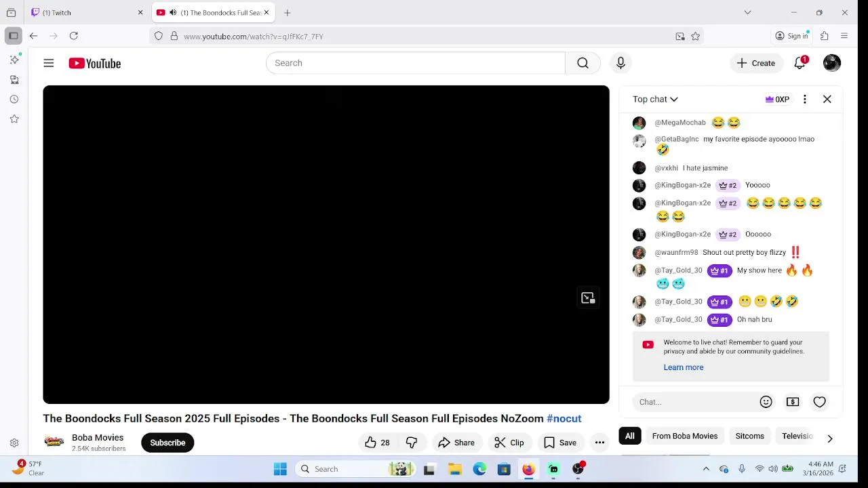Viewport: 868px width, 488px height.
Task: Click the 0XP crown badge in chat
Action: pyautogui.click(x=777, y=99)
